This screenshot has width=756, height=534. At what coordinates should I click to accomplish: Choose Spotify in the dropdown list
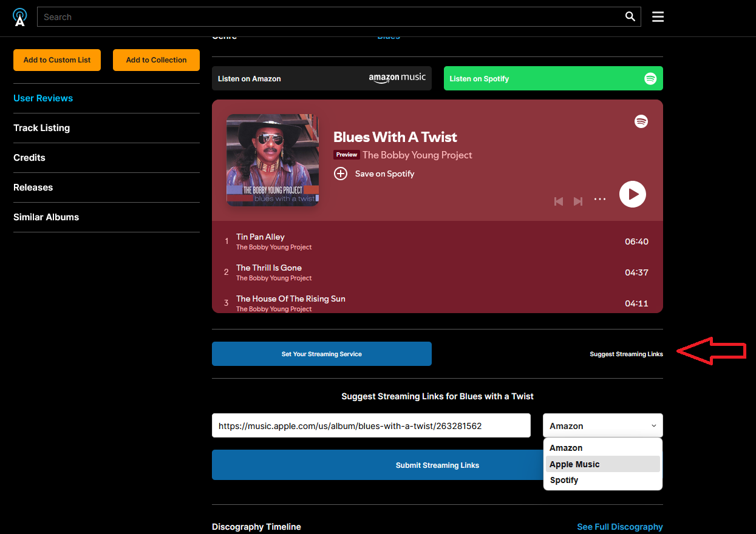(x=564, y=480)
